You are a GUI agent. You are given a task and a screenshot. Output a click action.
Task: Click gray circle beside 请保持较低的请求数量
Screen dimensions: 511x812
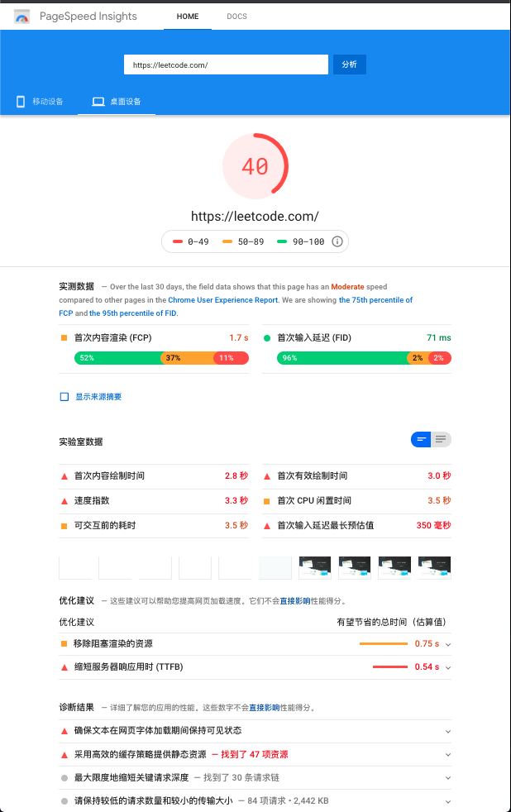tap(64, 801)
